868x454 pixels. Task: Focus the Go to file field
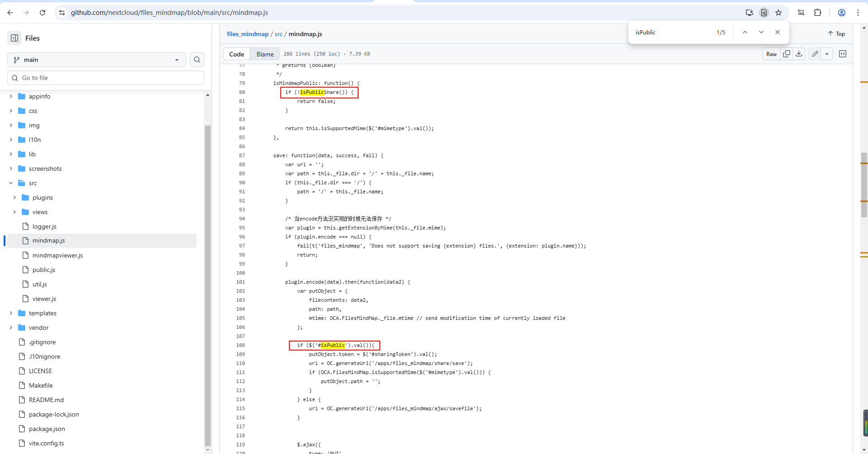(106, 78)
